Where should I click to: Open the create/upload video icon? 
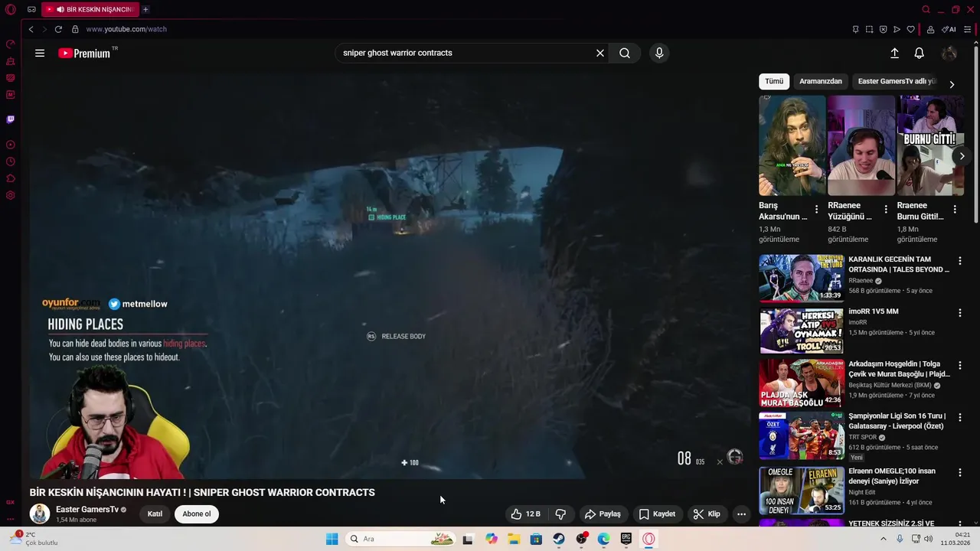894,53
